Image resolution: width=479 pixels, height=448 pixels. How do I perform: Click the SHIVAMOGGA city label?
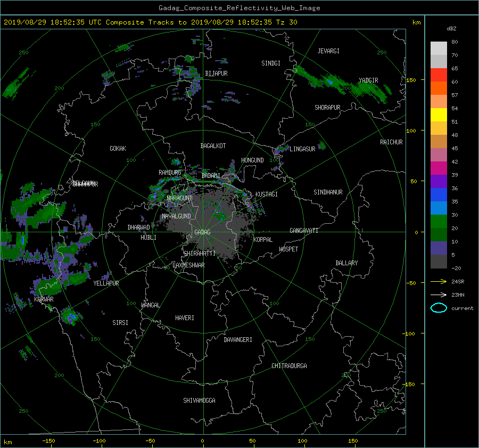pyautogui.click(x=199, y=400)
